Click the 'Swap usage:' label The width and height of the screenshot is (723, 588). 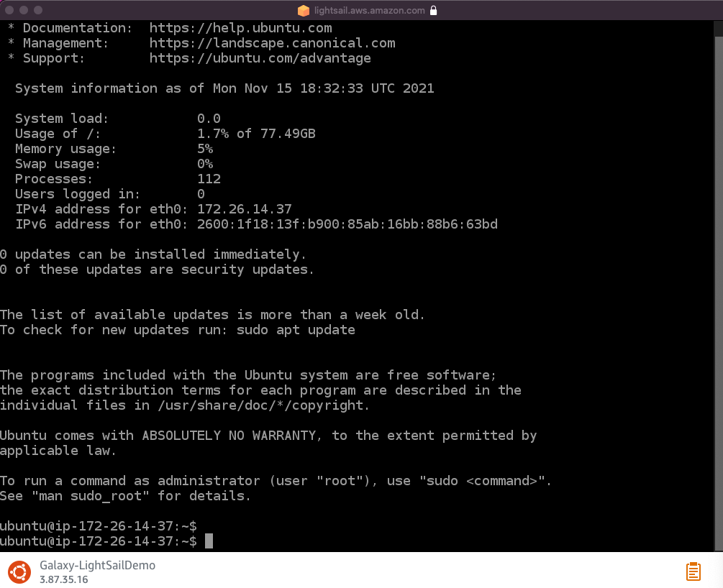(58, 164)
